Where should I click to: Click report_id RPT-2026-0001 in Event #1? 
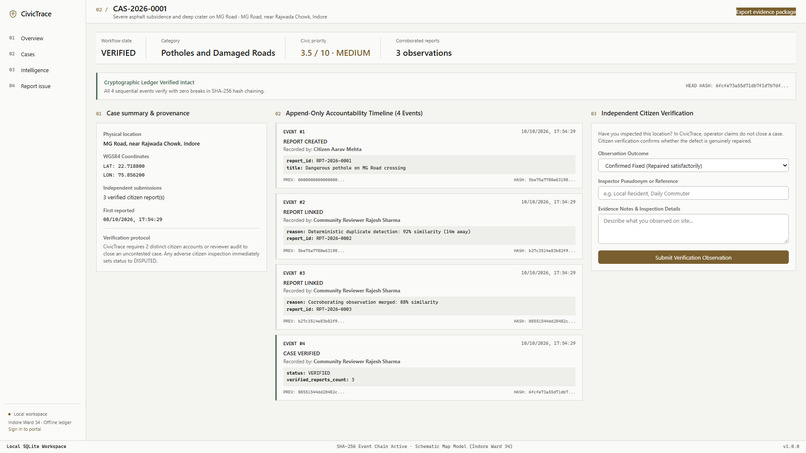pyautogui.click(x=319, y=161)
